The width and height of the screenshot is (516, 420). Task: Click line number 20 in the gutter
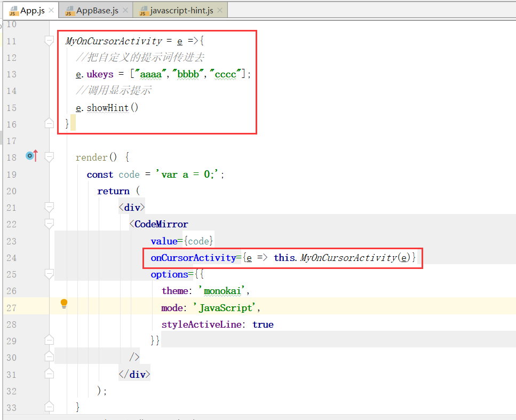pos(12,191)
